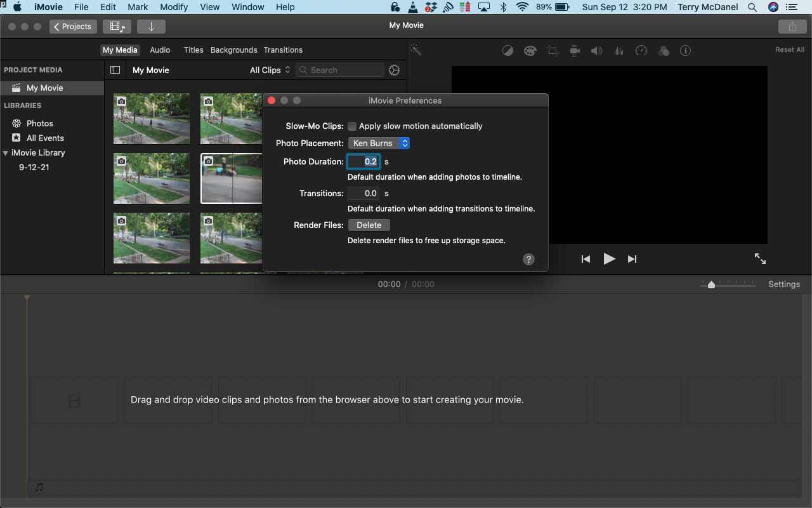Open the color correction palette icon
This screenshot has width=812, height=508.
click(x=530, y=51)
